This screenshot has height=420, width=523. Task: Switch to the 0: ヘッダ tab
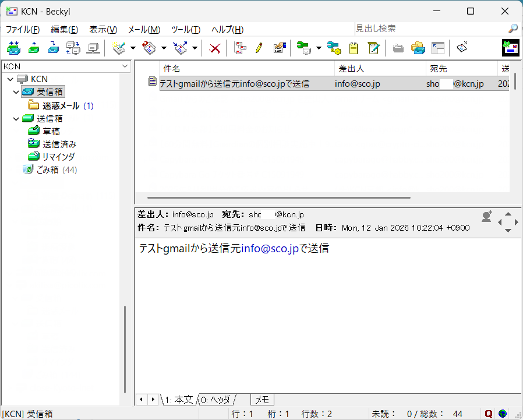[217, 400]
